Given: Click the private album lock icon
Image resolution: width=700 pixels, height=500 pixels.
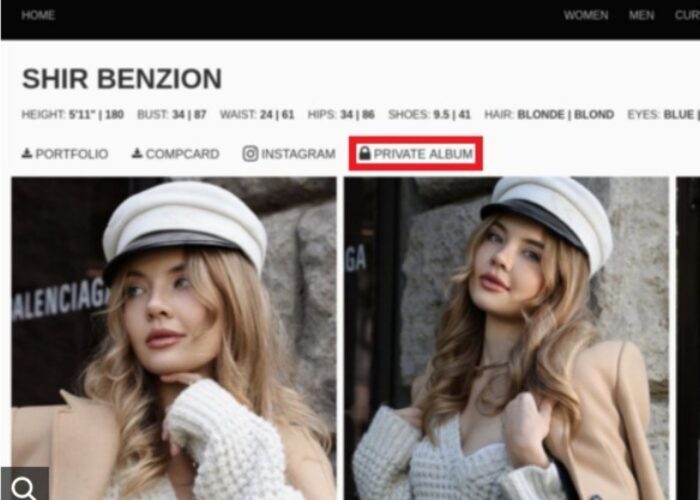Looking at the screenshot, I should tap(365, 153).
